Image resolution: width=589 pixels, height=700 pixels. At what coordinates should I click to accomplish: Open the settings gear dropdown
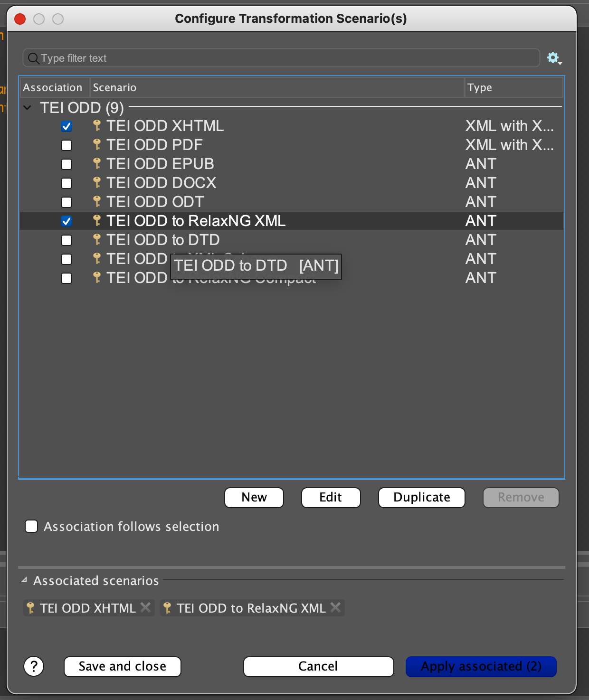point(554,58)
